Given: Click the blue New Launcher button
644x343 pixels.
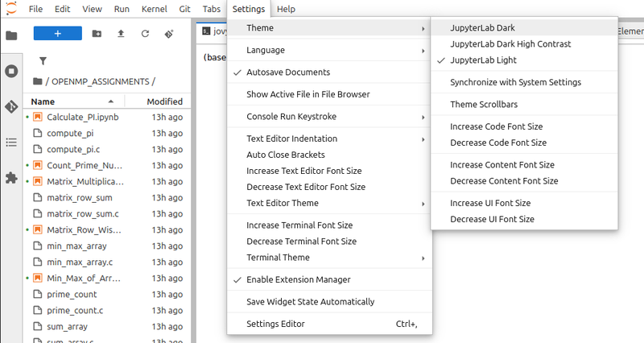Looking at the screenshot, I should click(57, 34).
